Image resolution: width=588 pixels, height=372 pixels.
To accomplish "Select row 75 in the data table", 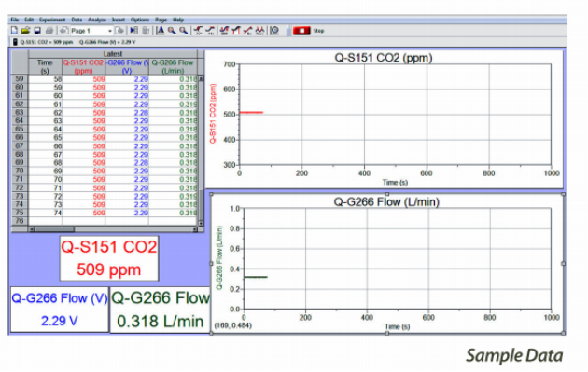I will coord(105,213).
